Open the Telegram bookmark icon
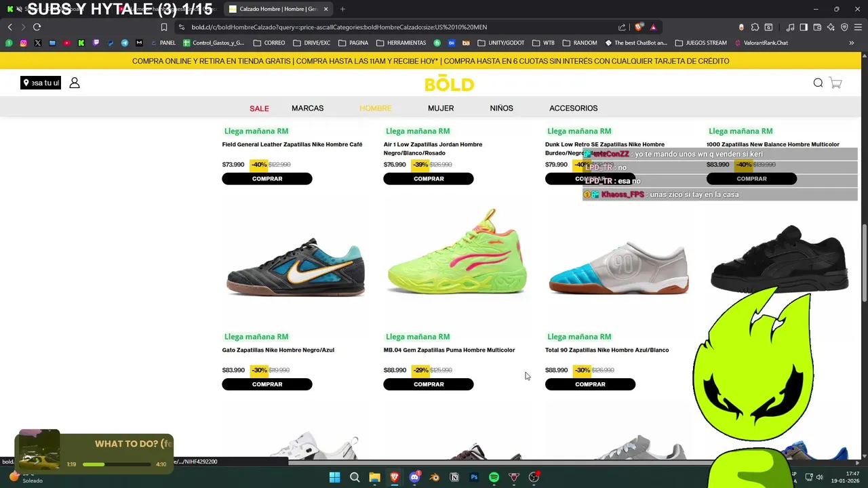The height and width of the screenshot is (488, 868). click(x=125, y=43)
